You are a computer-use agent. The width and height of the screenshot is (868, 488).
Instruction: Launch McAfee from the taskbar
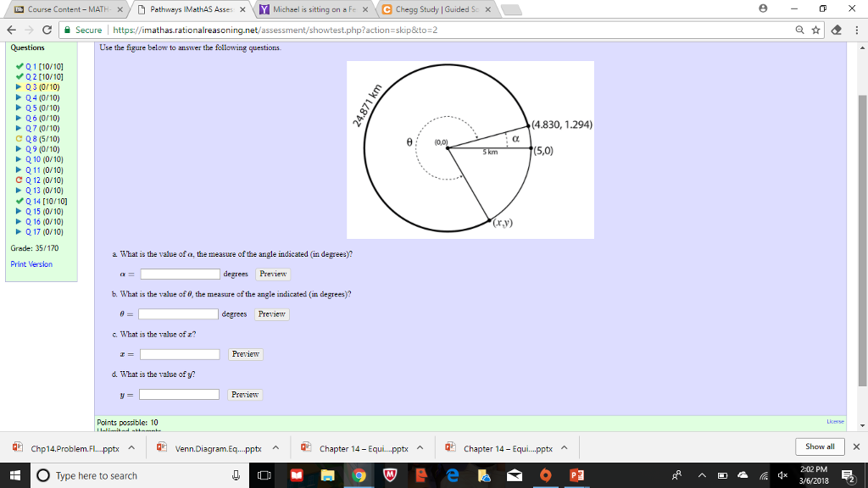(x=390, y=474)
